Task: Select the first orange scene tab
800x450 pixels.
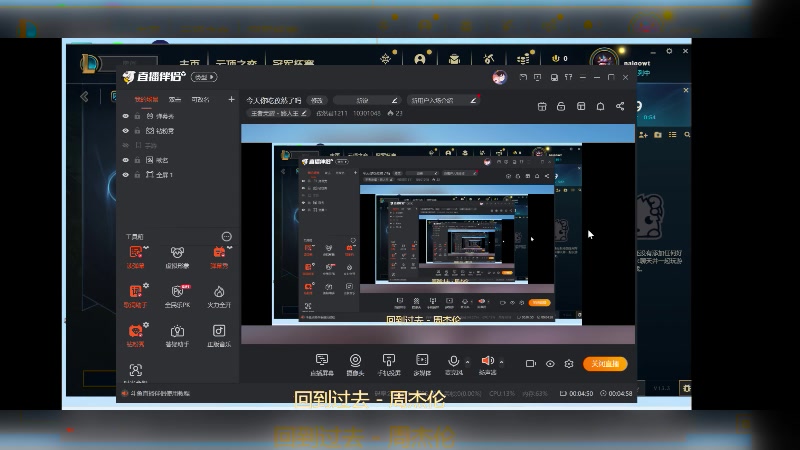Action: 146,99
